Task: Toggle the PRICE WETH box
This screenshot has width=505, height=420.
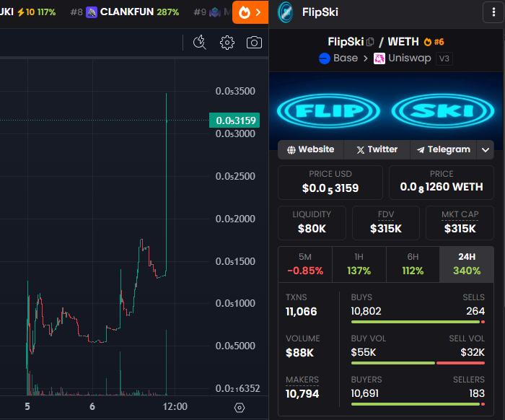Action: pos(442,183)
